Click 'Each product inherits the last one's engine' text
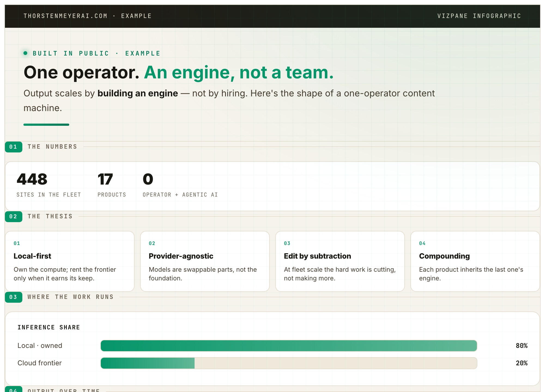This screenshot has width=545, height=392. 471,274
